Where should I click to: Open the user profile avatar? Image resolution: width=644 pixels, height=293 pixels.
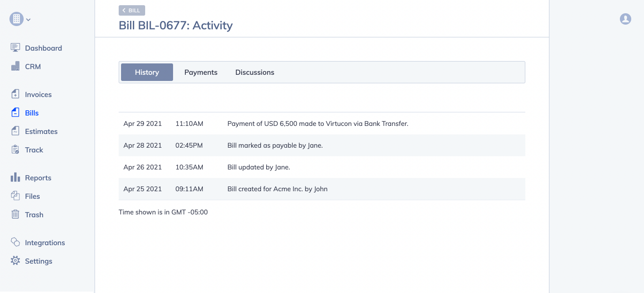coord(626,19)
